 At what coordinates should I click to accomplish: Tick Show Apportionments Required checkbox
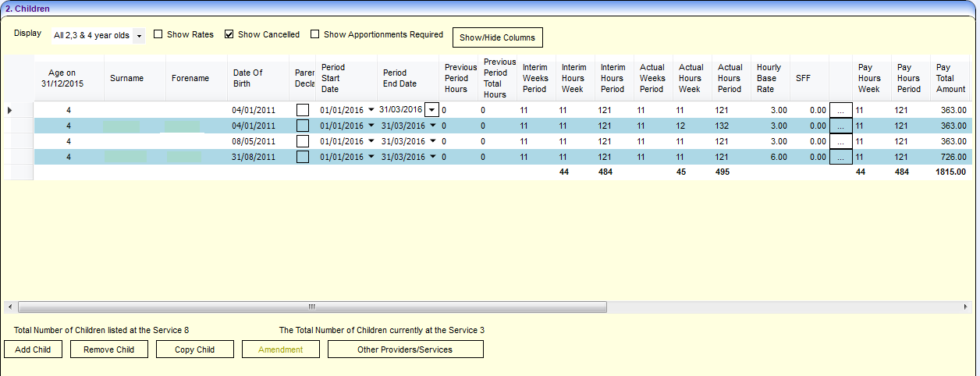tap(315, 34)
